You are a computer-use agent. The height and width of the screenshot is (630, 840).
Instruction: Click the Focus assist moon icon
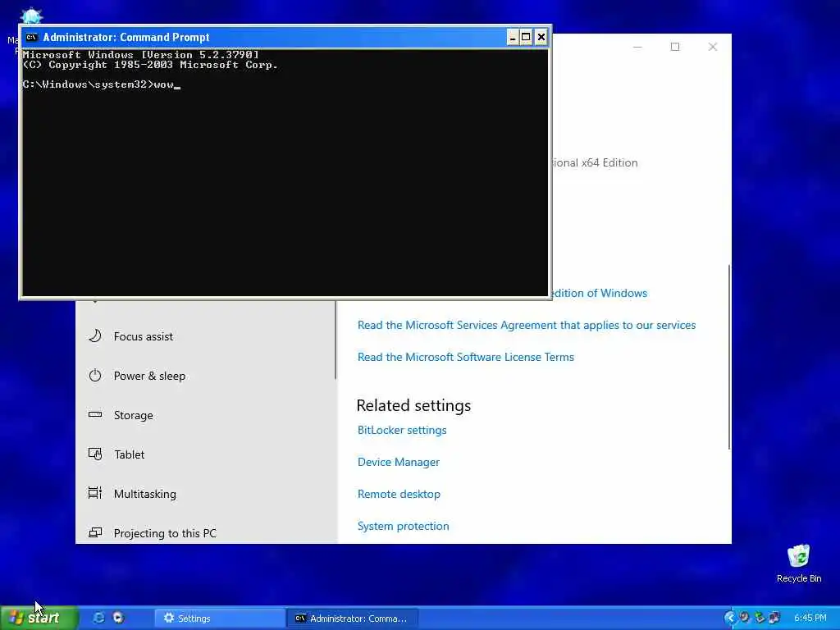pyautogui.click(x=95, y=336)
